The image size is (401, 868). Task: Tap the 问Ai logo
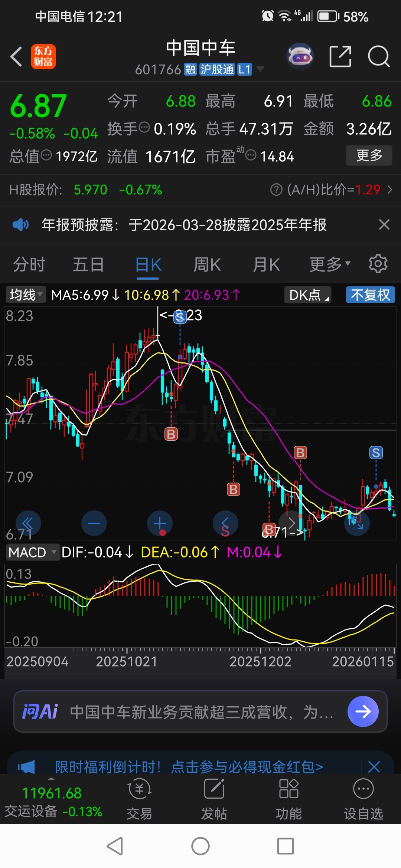(40, 711)
